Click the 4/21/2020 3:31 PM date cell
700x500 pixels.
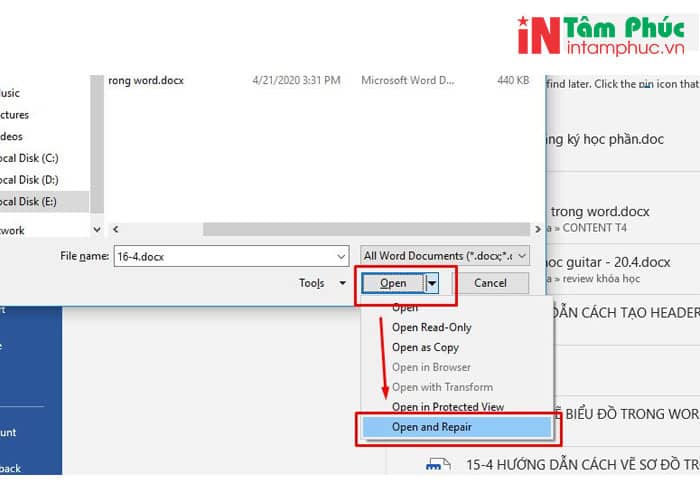(296, 80)
